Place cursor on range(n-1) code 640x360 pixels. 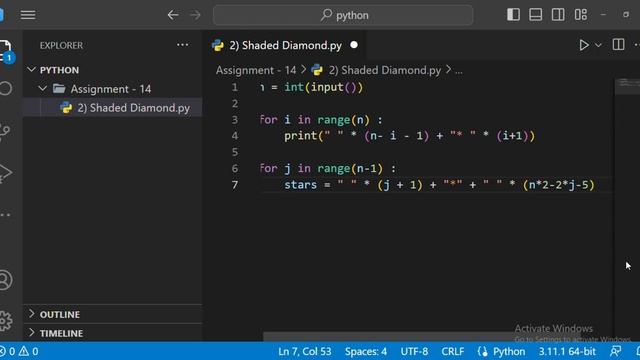point(350,169)
